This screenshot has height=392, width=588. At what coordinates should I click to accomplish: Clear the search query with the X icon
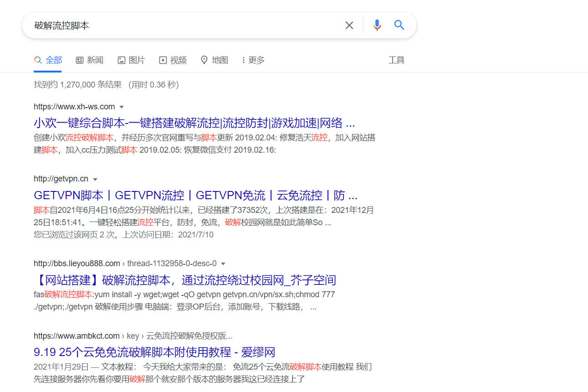click(x=349, y=25)
